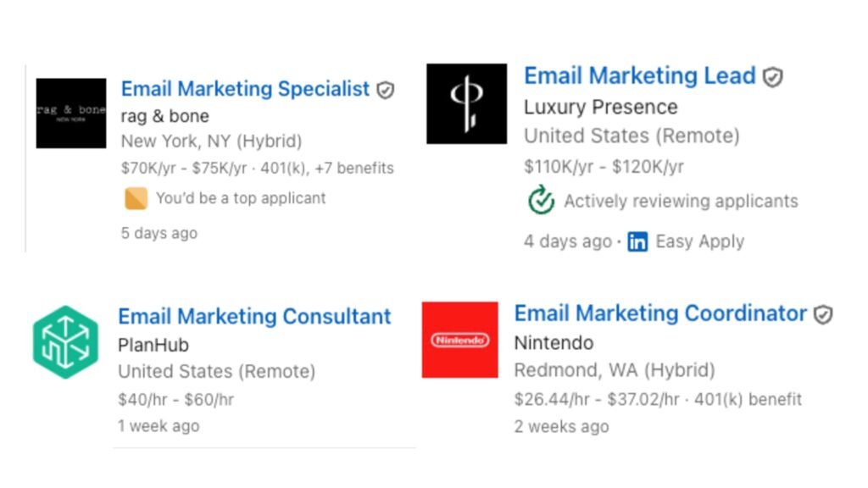Image resolution: width=868 pixels, height=488 pixels.
Task: Click verified shield beside Email Marketing Coordinator
Action: click(x=822, y=314)
